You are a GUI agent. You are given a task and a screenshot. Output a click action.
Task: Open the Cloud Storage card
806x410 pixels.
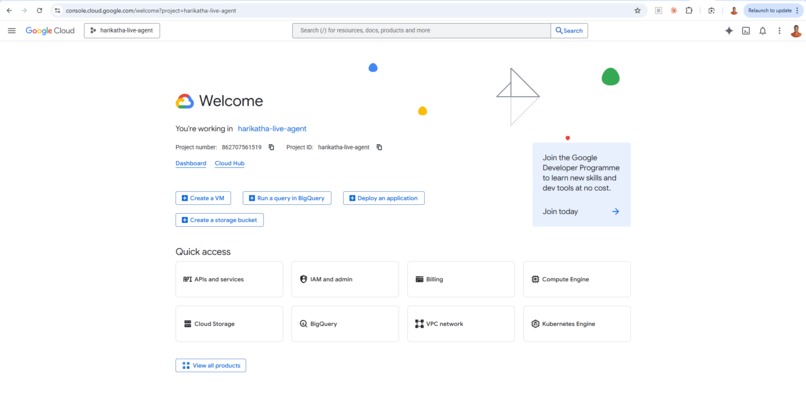(229, 324)
